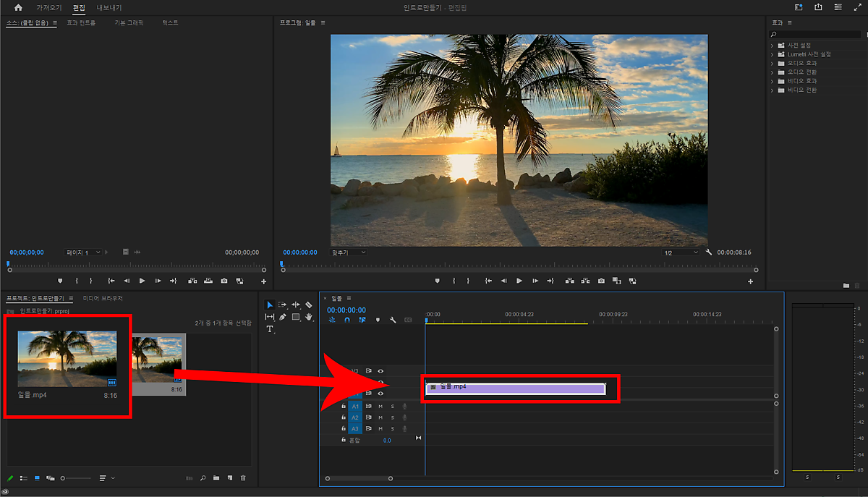Toggle V3 track output eye icon
Viewport: 868px width, 497px height.
380,371
